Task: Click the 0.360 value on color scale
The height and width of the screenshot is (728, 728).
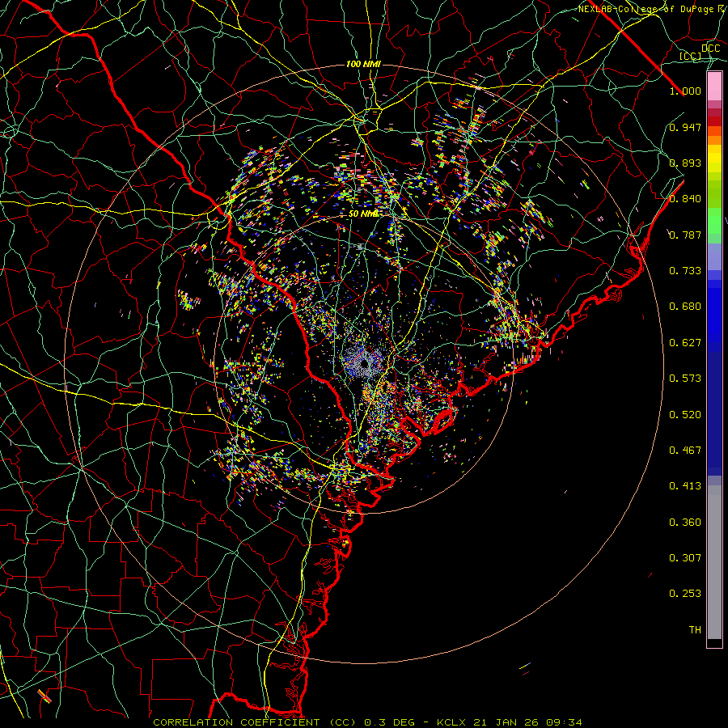Action: 685,523
